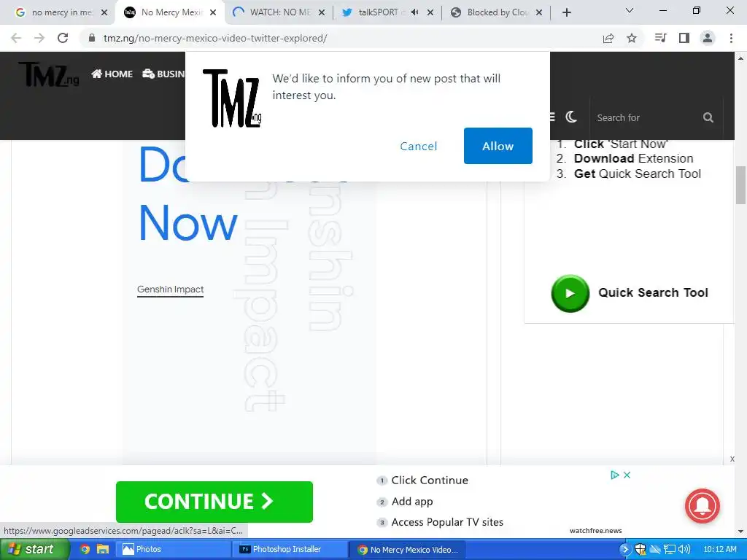Viewport: 747px width, 560px height.
Task: Click the network tray icon
Action: [x=670, y=550]
